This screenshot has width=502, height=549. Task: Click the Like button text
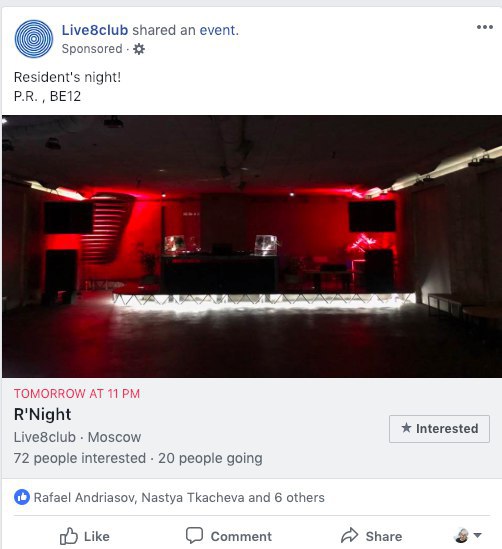pyautogui.click(x=97, y=536)
